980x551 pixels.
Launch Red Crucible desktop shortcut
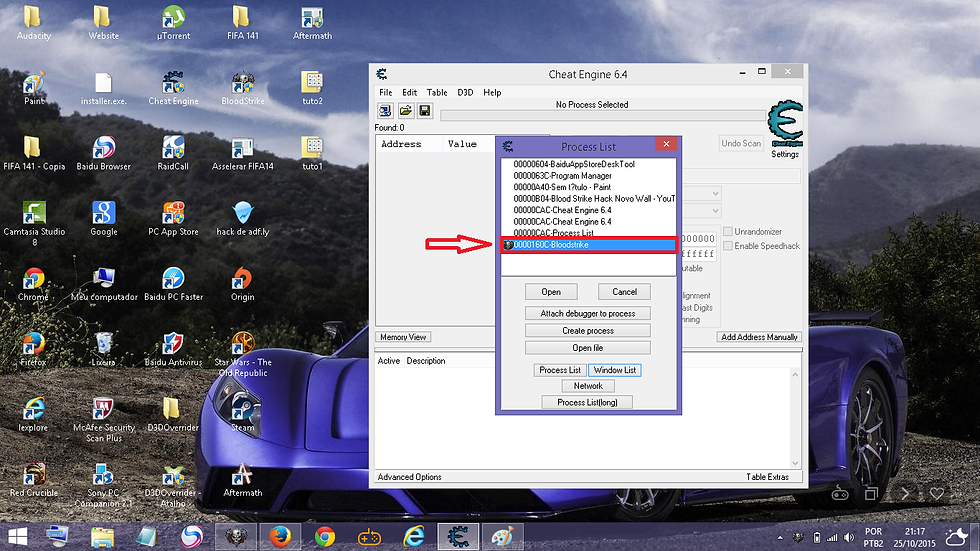click(x=34, y=480)
